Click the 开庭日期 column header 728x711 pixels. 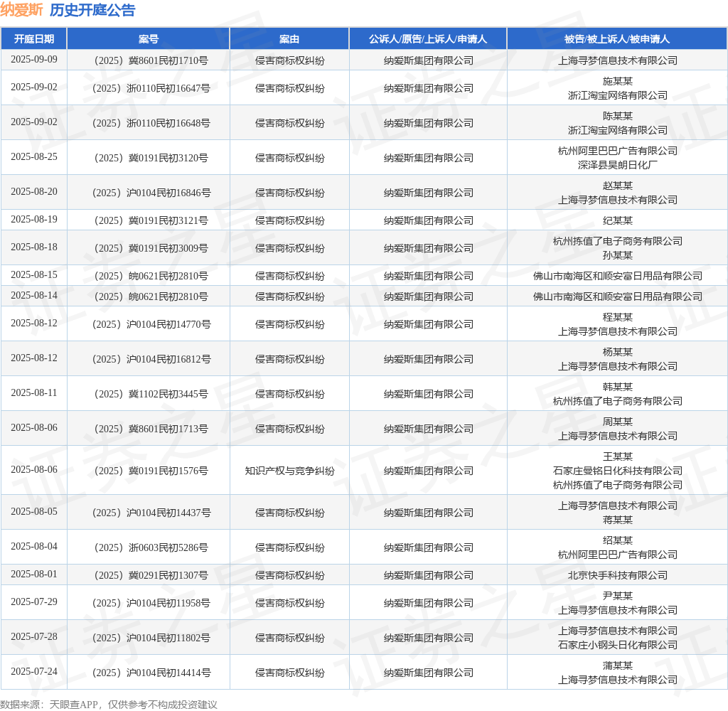(x=34, y=39)
